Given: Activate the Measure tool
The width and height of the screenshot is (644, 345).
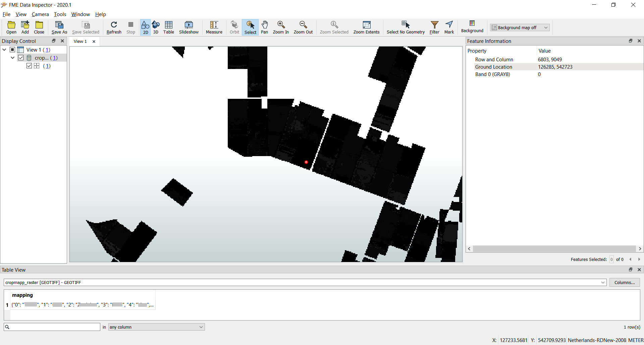Looking at the screenshot, I should coord(214,27).
